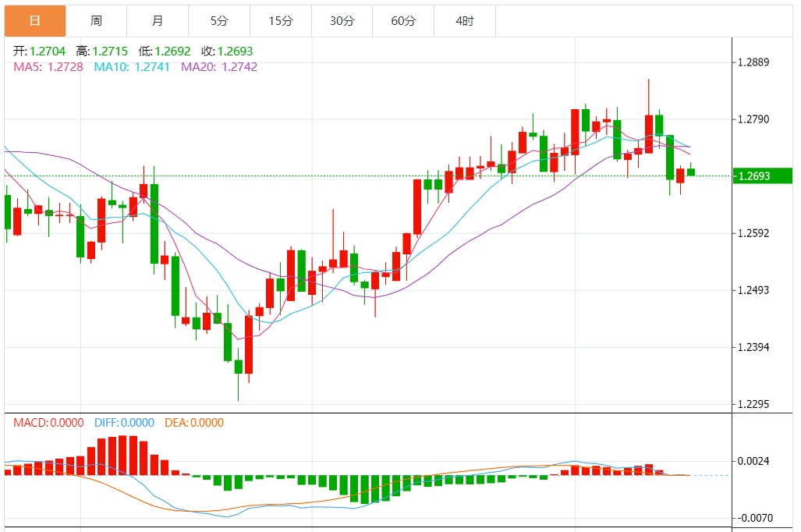The width and height of the screenshot is (801, 532).
Task: Click the 低:1.2692 low price value
Action: (164, 51)
